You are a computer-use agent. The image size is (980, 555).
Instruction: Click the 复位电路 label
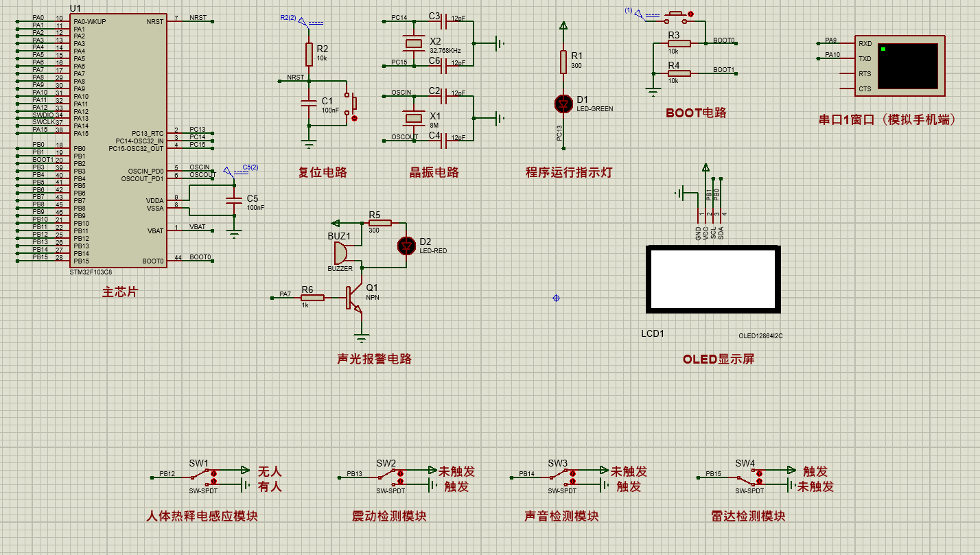coord(323,172)
